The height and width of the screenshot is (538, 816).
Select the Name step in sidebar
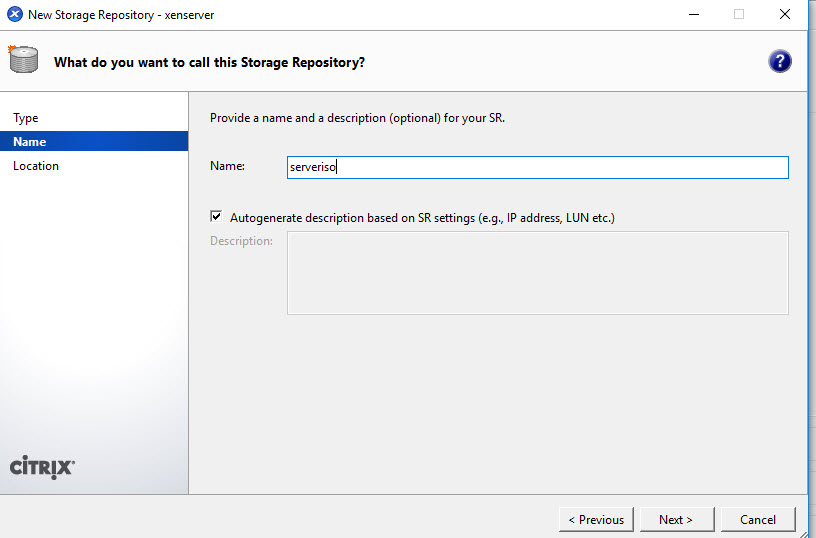click(x=30, y=142)
